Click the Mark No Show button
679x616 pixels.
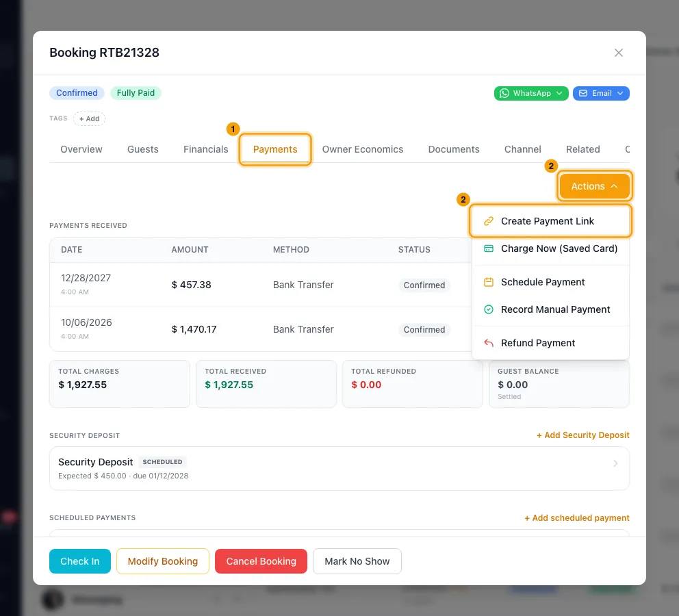(357, 561)
